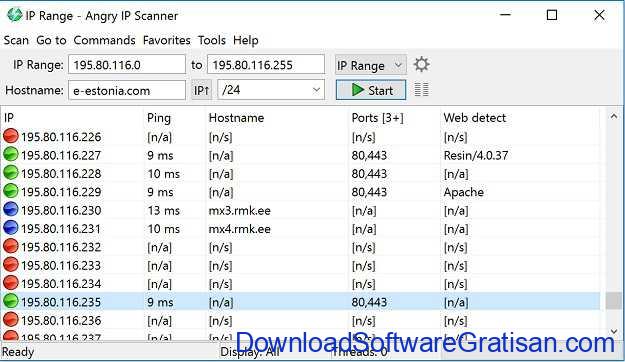
Task: Open the Go to menu
Action: coord(51,40)
